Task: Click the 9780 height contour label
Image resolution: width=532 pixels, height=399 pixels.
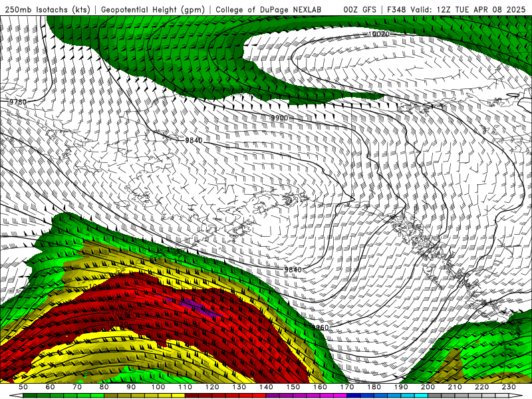Action: pos(18,102)
